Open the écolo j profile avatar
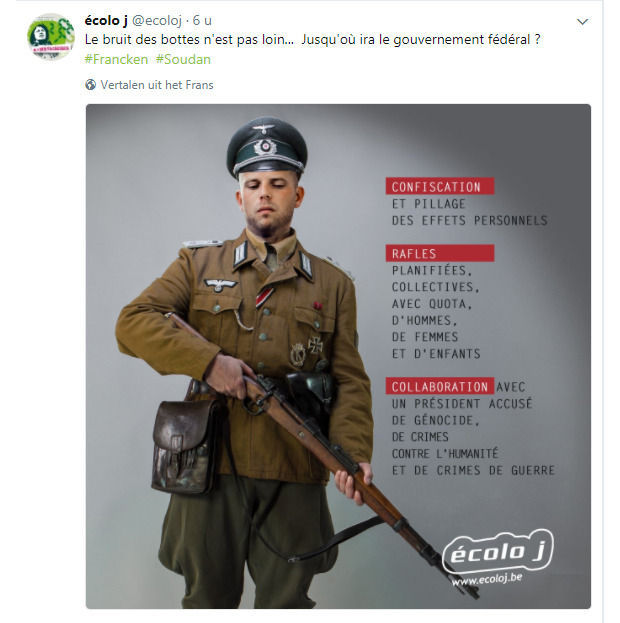This screenshot has height=623, width=620. coord(50,36)
